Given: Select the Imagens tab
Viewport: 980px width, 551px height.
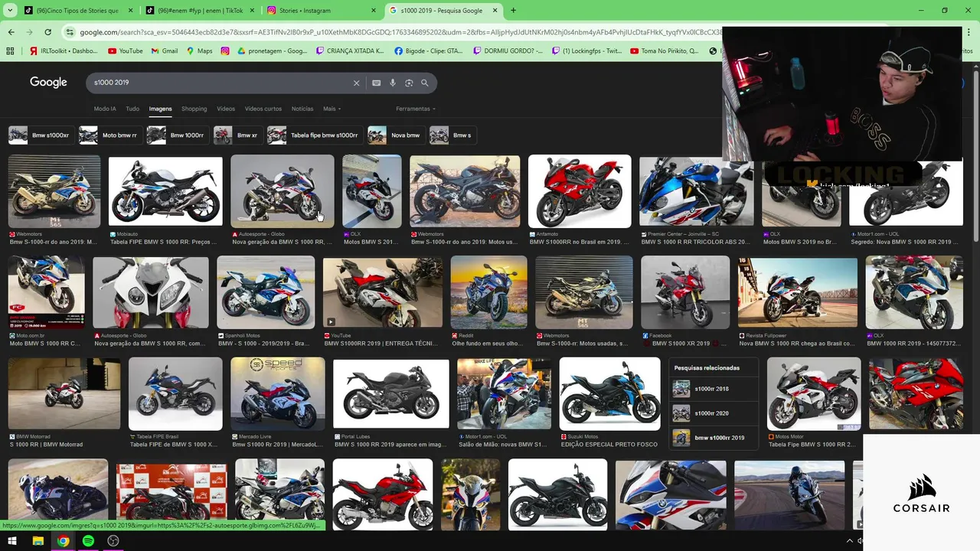Looking at the screenshot, I should [x=160, y=109].
